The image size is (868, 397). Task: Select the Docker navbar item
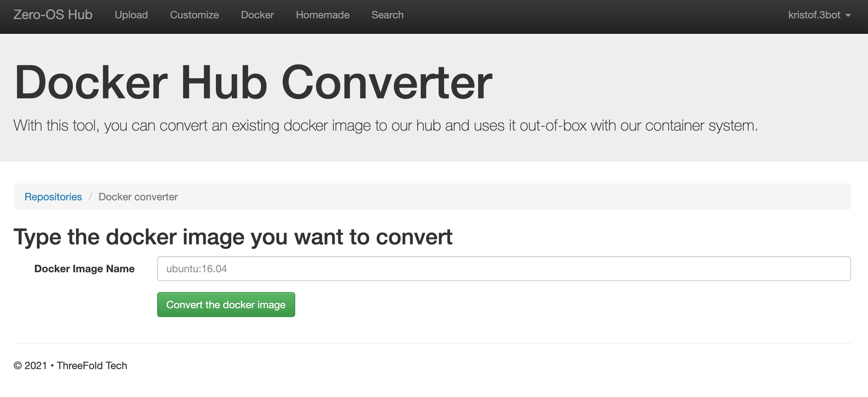[x=257, y=15]
